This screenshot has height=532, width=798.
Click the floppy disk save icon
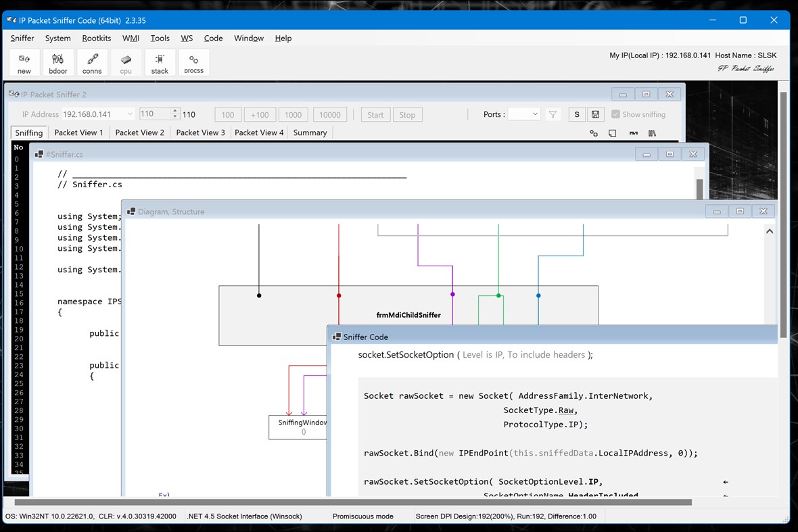(x=595, y=114)
